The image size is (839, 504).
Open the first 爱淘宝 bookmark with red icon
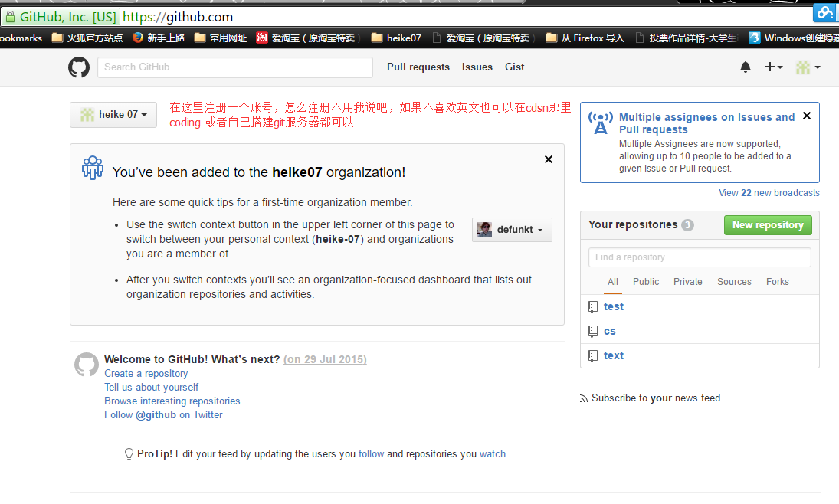(308, 38)
